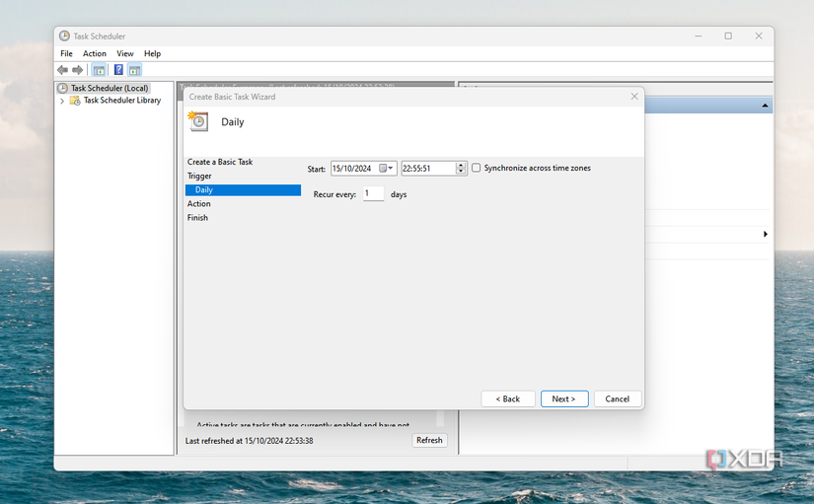Click the Last refreshed timestamp text
This screenshot has width=814, height=504.
tap(250, 441)
